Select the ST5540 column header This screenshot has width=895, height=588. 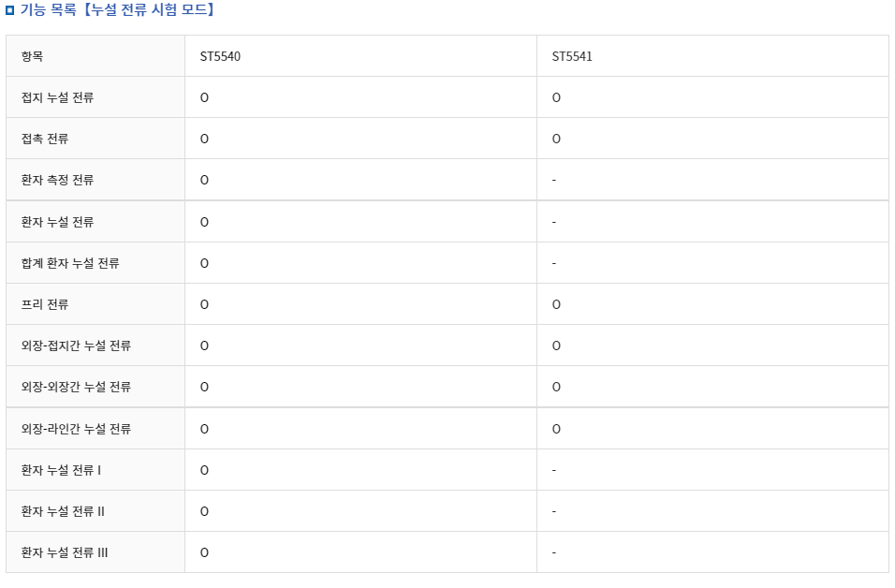click(x=220, y=56)
